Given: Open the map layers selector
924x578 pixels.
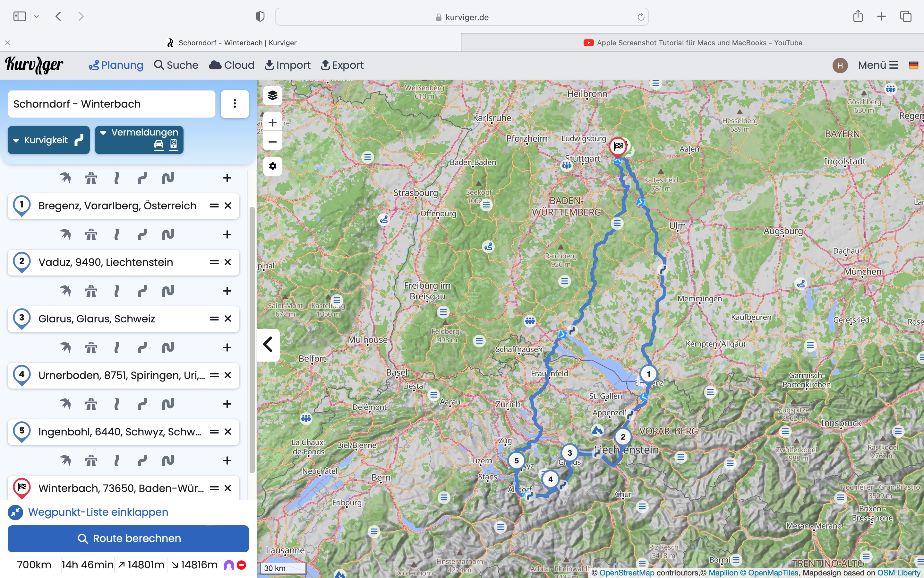Looking at the screenshot, I should point(272,95).
